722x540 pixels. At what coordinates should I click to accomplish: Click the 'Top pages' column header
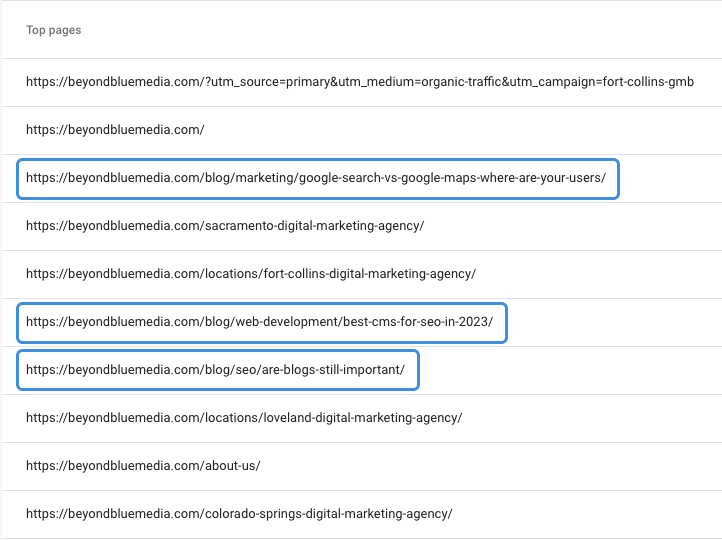click(53, 30)
